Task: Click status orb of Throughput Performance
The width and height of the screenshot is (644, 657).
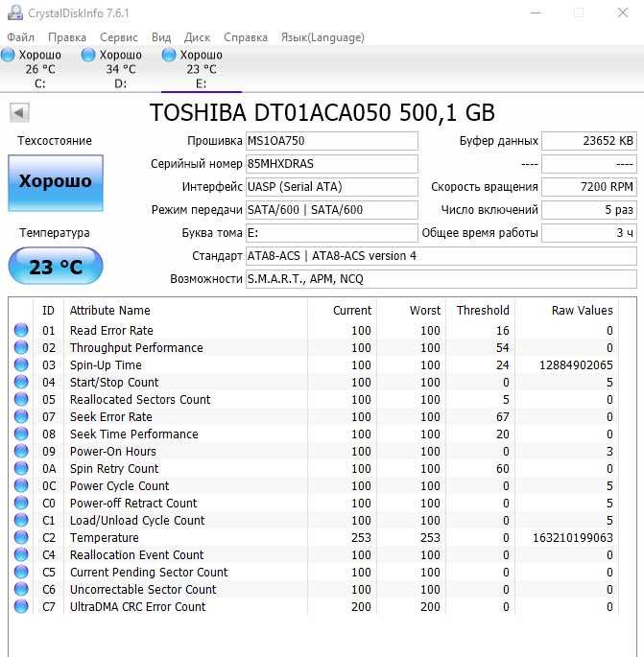Action: tap(21, 347)
